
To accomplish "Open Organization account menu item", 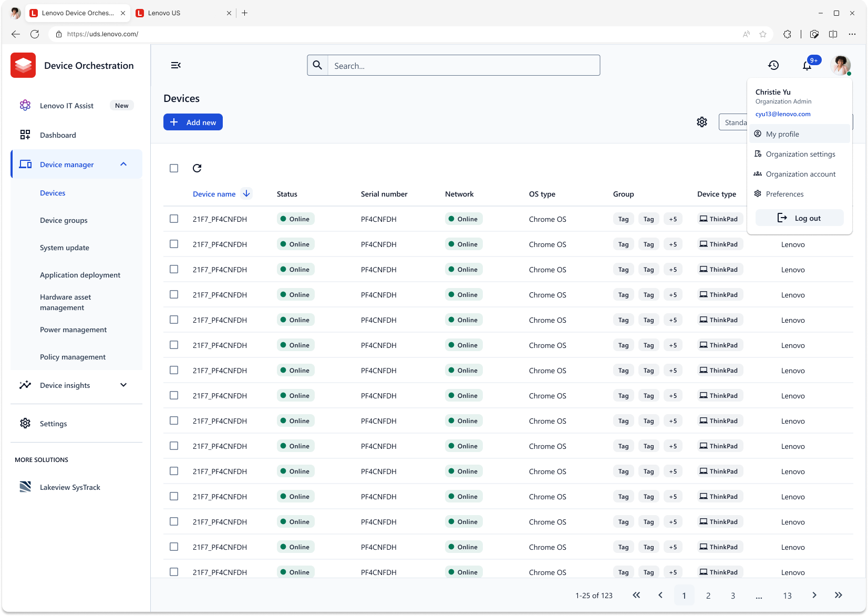I will (x=800, y=174).
